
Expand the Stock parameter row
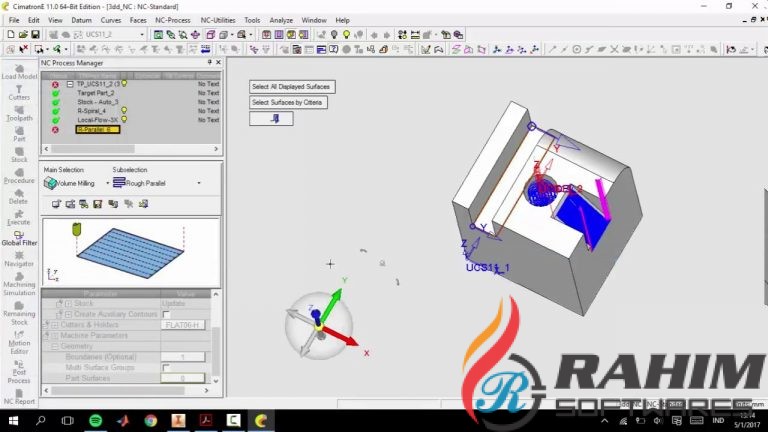pyautogui.click(x=68, y=304)
